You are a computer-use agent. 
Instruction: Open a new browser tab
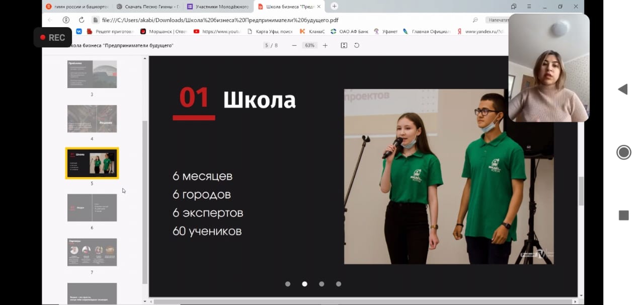tap(334, 6)
